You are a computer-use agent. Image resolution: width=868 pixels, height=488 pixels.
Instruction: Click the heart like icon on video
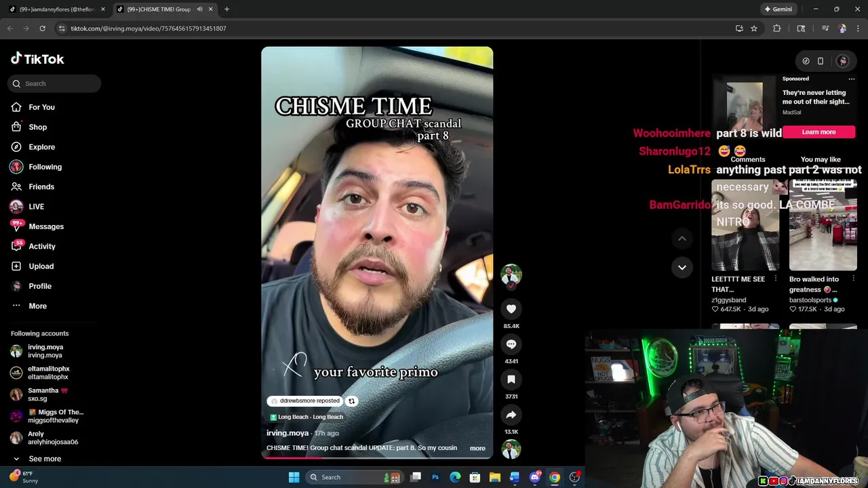click(x=511, y=309)
